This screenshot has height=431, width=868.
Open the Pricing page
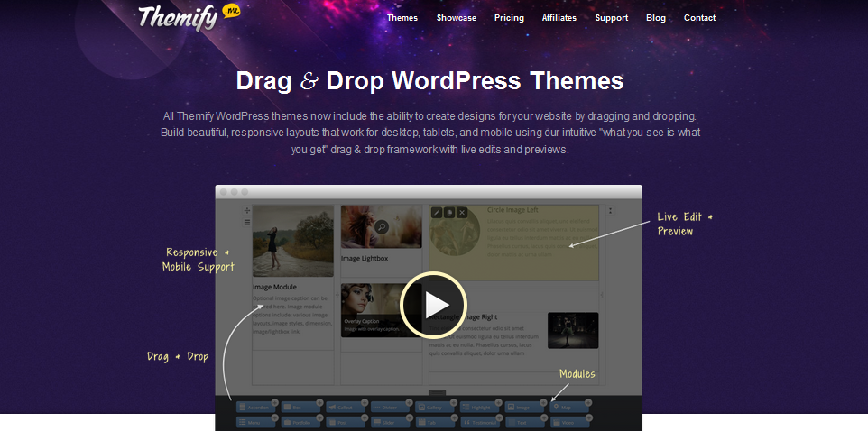pyautogui.click(x=509, y=18)
